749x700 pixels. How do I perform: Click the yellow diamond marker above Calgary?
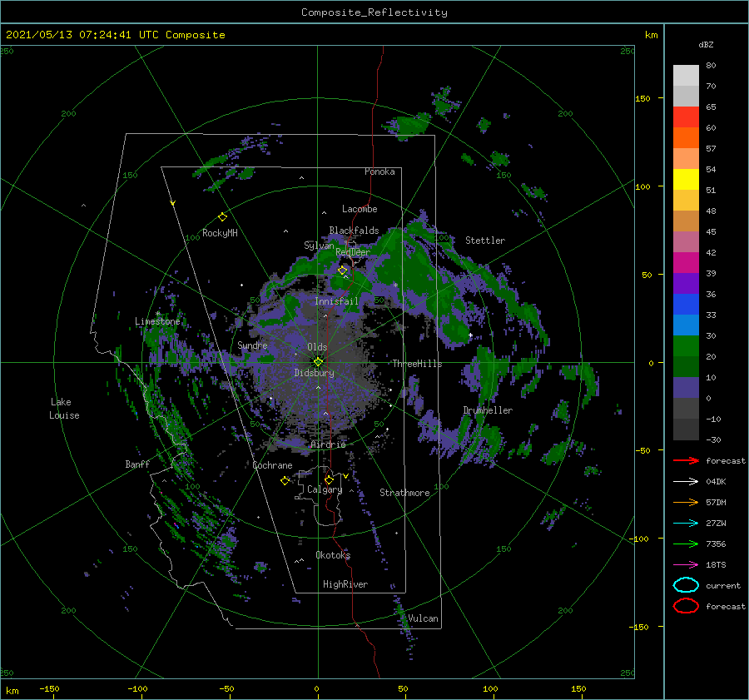[329, 479]
